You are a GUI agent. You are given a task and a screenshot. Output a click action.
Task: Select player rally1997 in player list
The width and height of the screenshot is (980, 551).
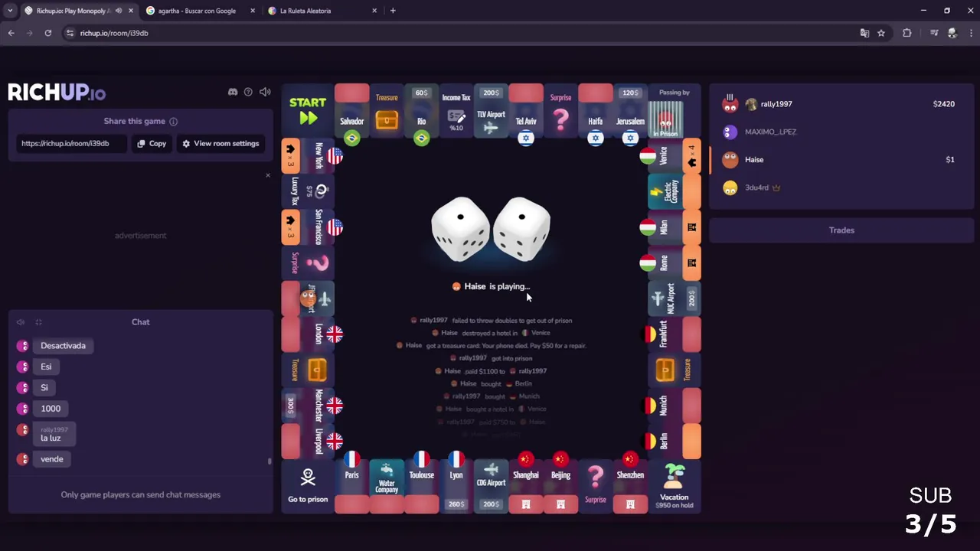click(x=841, y=104)
